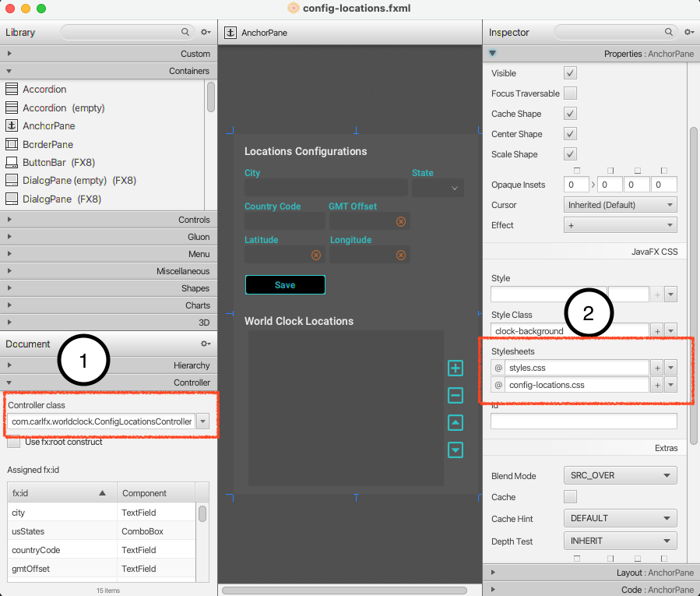Toggle the Visible checkbox

pyautogui.click(x=570, y=72)
